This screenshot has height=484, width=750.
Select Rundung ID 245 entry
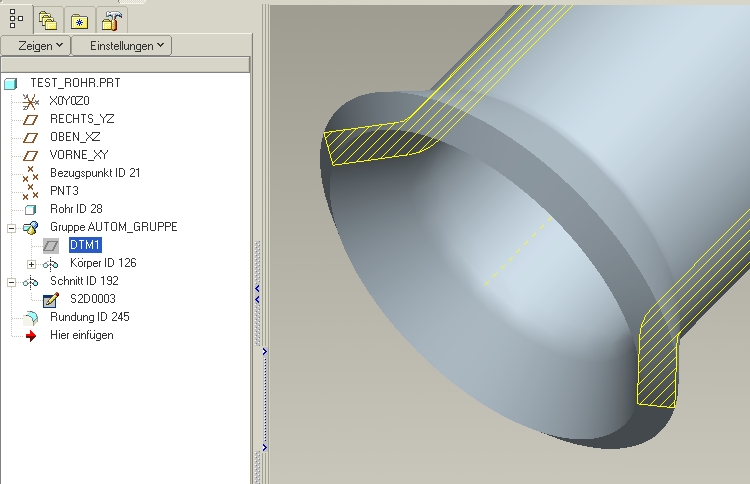(89, 317)
